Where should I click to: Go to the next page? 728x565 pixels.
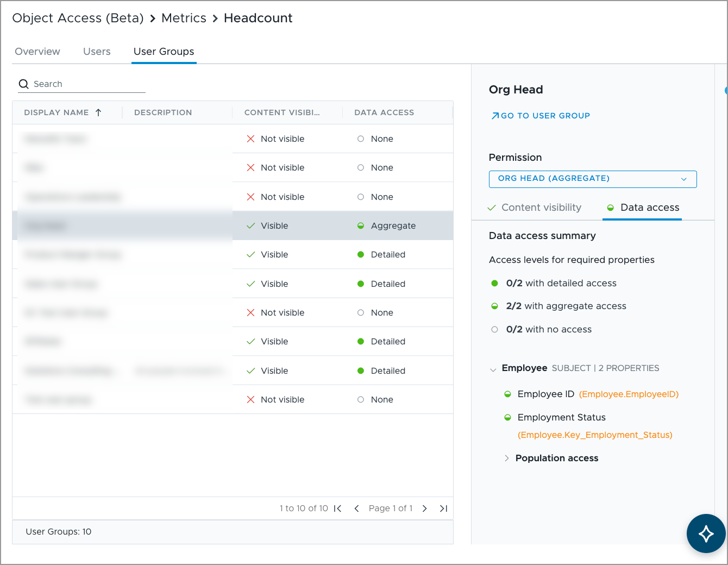point(425,508)
